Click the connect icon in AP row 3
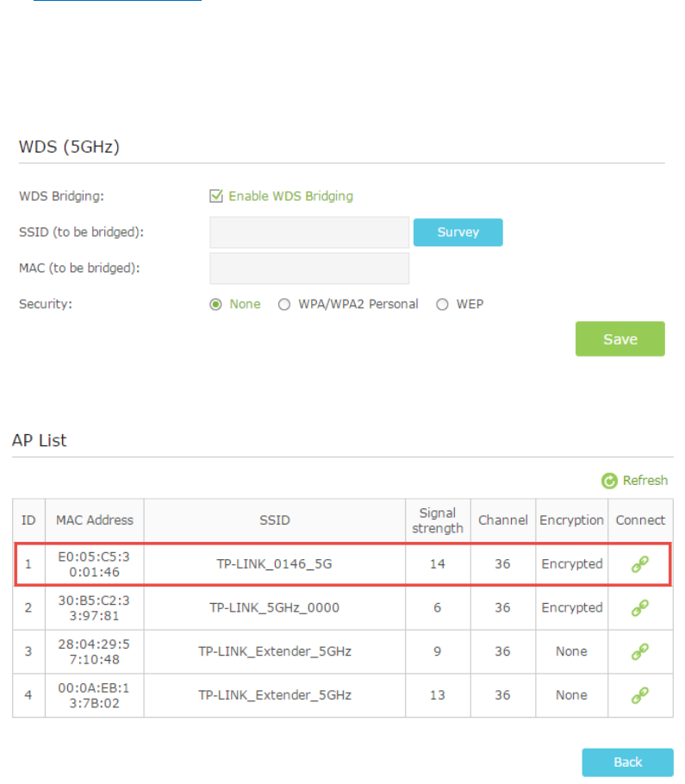Screen dimensions: 685x784 pos(639,651)
